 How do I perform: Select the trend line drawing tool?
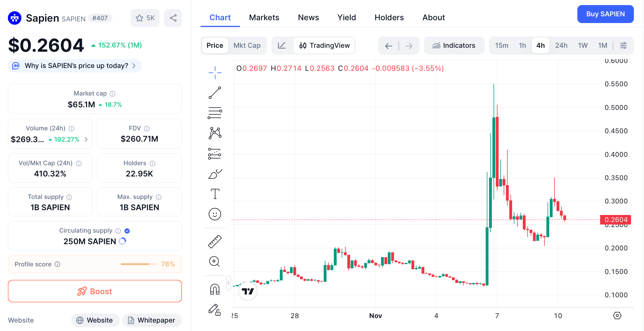(x=215, y=92)
